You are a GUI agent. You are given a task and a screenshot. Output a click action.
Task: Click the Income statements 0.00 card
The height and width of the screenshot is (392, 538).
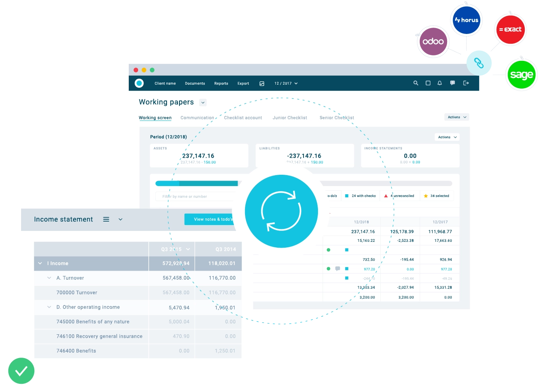pyautogui.click(x=410, y=156)
